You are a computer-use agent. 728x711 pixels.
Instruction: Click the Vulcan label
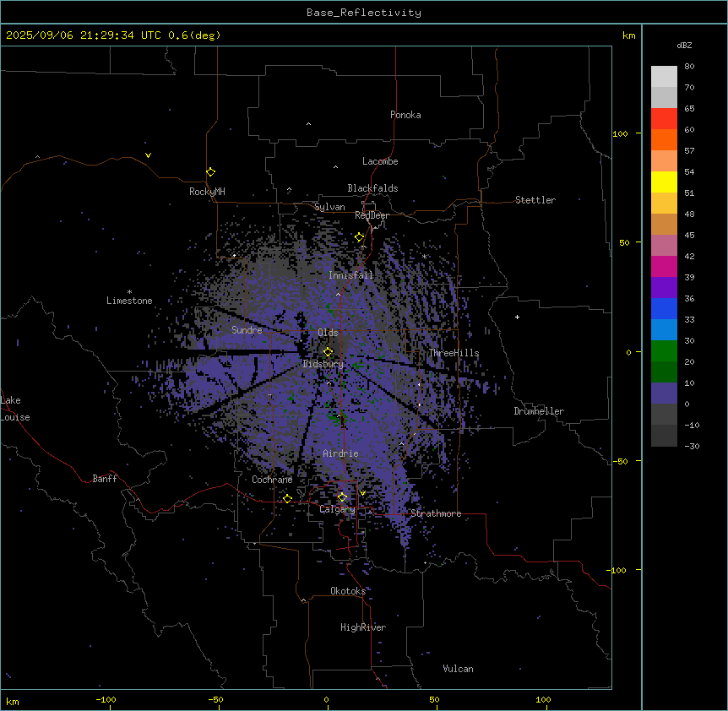(x=459, y=669)
